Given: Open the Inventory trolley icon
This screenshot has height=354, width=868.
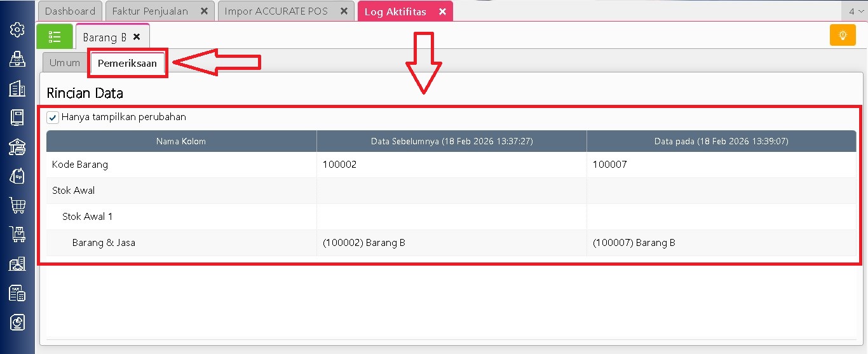Looking at the screenshot, I should 17,235.
